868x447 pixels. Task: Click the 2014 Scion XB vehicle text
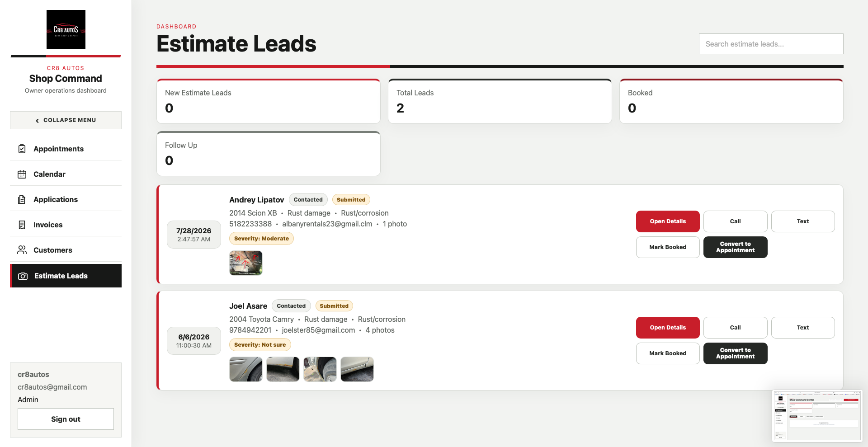point(253,213)
